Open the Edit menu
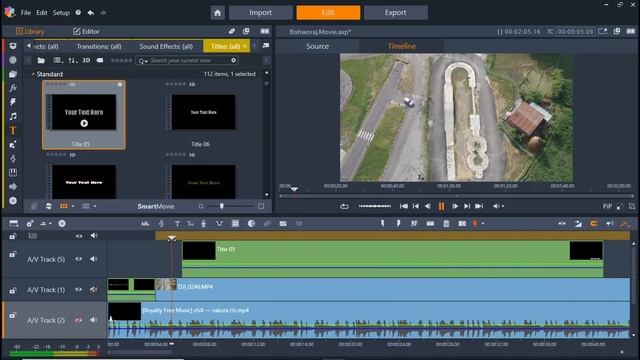640x360 pixels. pos(41,13)
